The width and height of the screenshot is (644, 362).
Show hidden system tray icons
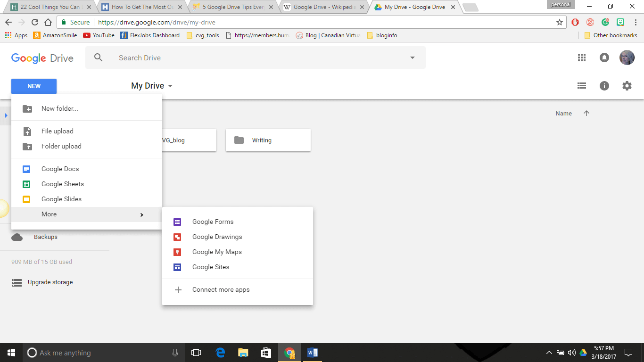(x=549, y=353)
